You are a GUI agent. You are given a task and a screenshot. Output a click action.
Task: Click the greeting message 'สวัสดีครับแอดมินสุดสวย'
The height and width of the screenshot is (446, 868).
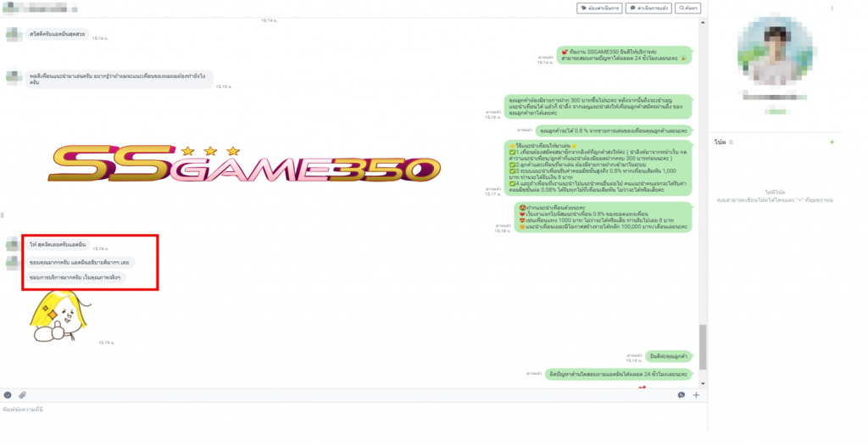coord(57,35)
